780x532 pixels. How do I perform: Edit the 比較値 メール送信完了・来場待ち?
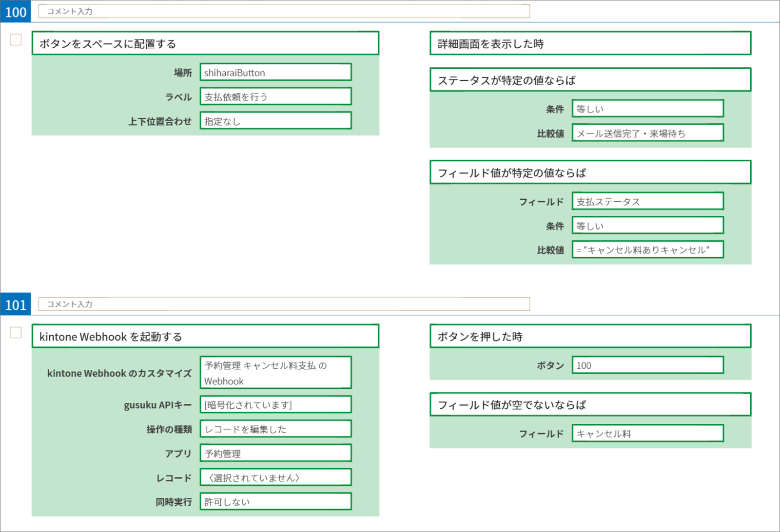pyautogui.click(x=648, y=133)
